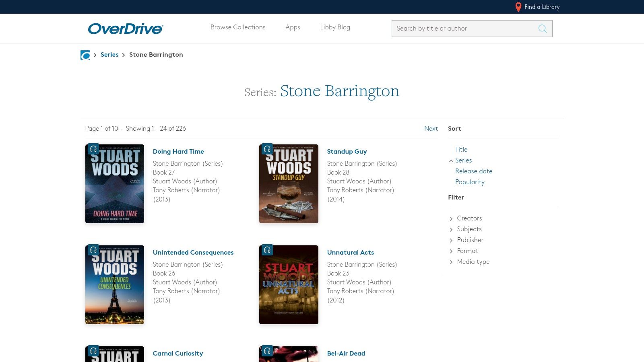The height and width of the screenshot is (362, 644).
Task: Open the Libby Blog page
Action: 335,27
